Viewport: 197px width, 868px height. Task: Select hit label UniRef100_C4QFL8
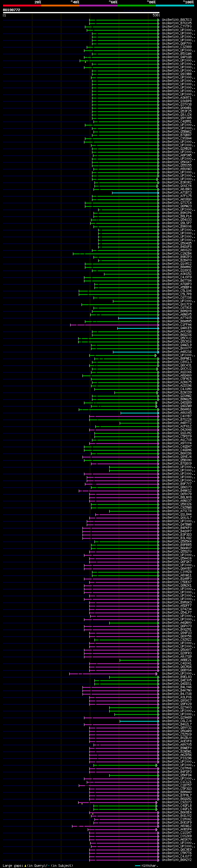pyautogui.click(x=177, y=806)
